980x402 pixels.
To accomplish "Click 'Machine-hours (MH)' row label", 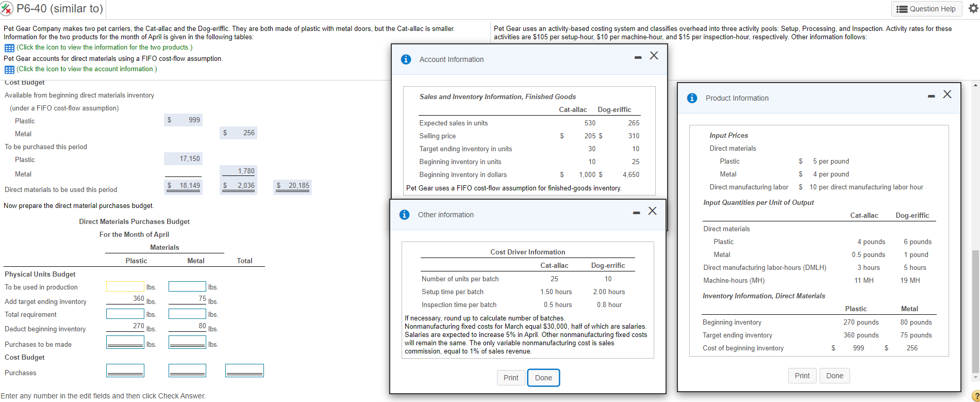I will pyautogui.click(x=734, y=280).
